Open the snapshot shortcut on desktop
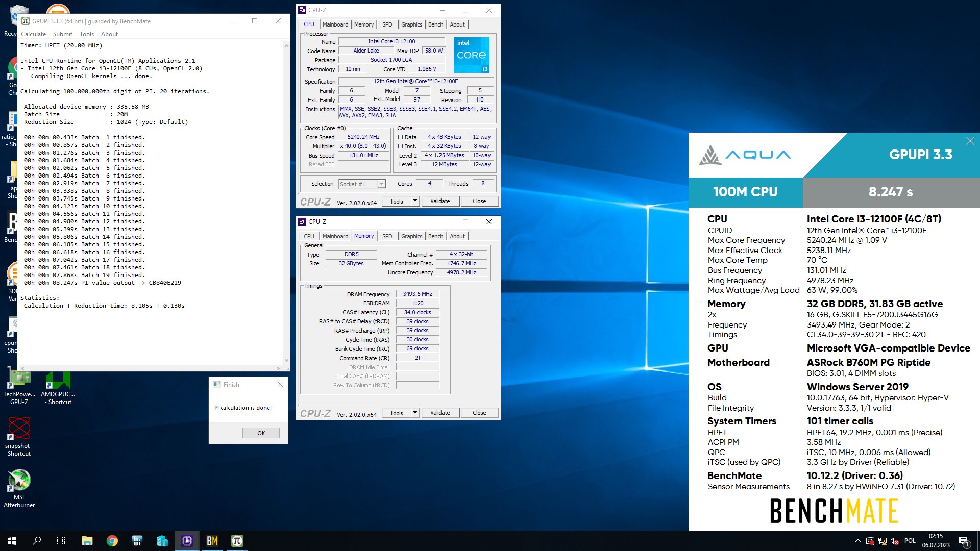 (x=19, y=437)
